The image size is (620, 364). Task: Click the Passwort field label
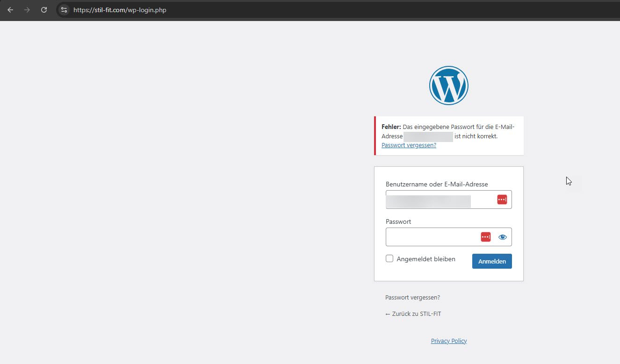click(398, 221)
